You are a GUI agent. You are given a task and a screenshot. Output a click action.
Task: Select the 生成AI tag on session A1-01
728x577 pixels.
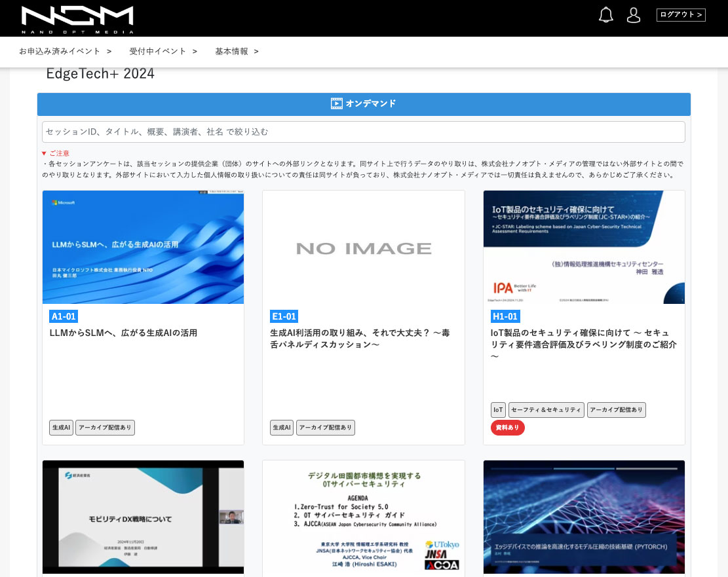click(x=61, y=428)
